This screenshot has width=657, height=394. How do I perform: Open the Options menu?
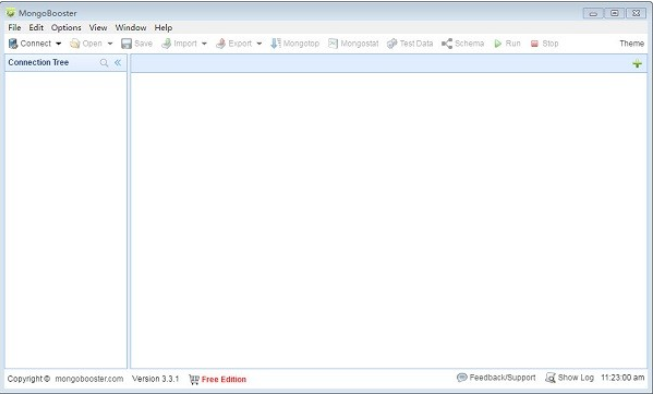point(66,28)
